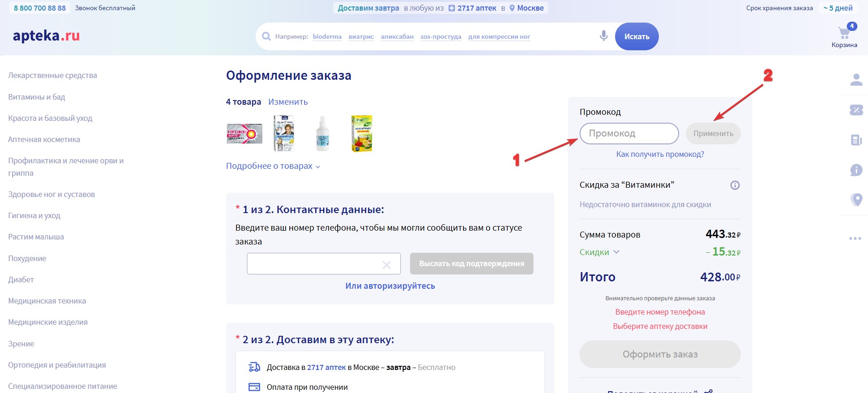Clear the phone number field with X icon
This screenshot has height=393, width=868.
(387, 265)
